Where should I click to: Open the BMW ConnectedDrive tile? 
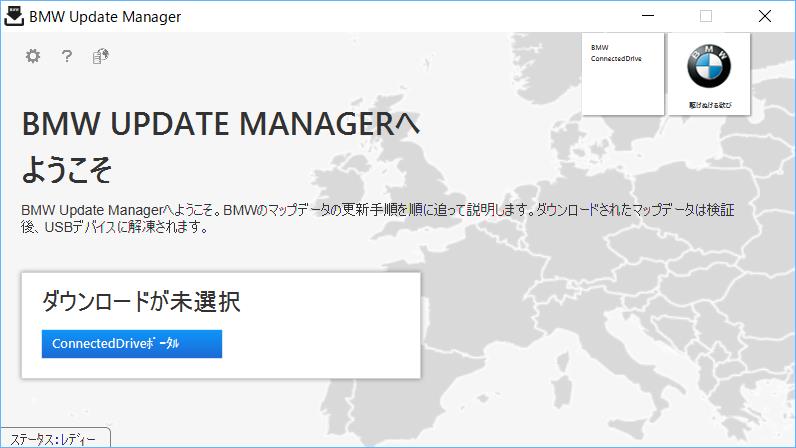pyautogui.click(x=623, y=74)
